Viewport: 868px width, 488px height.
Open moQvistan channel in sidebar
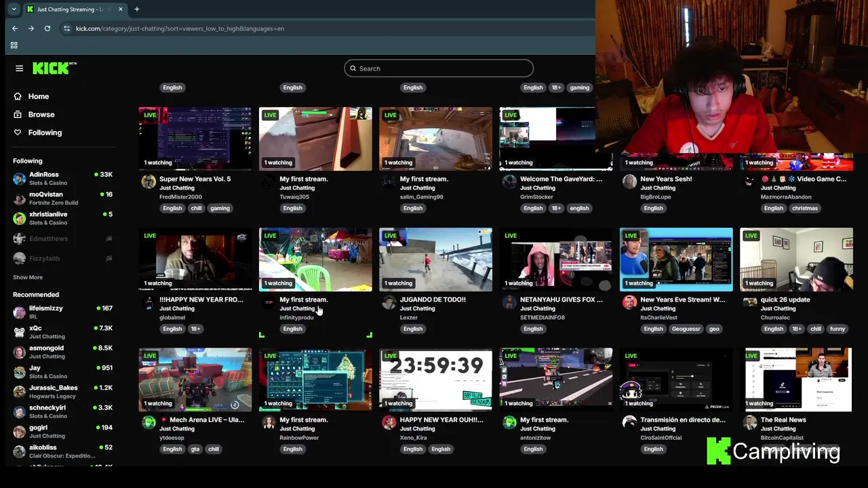(x=62, y=198)
